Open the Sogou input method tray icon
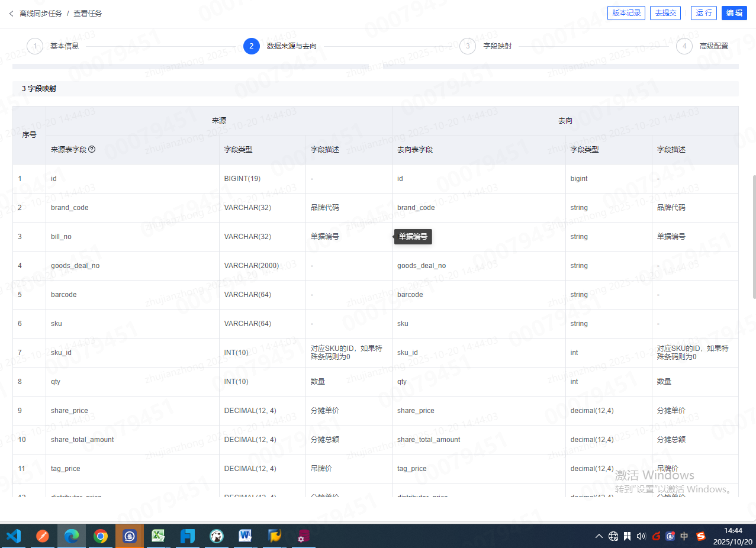The width and height of the screenshot is (756, 548). tap(701, 536)
